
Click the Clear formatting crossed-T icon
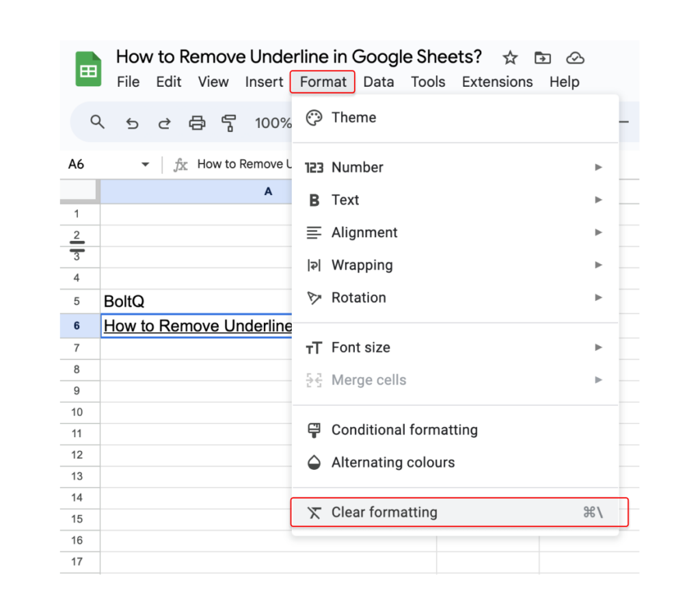click(314, 512)
